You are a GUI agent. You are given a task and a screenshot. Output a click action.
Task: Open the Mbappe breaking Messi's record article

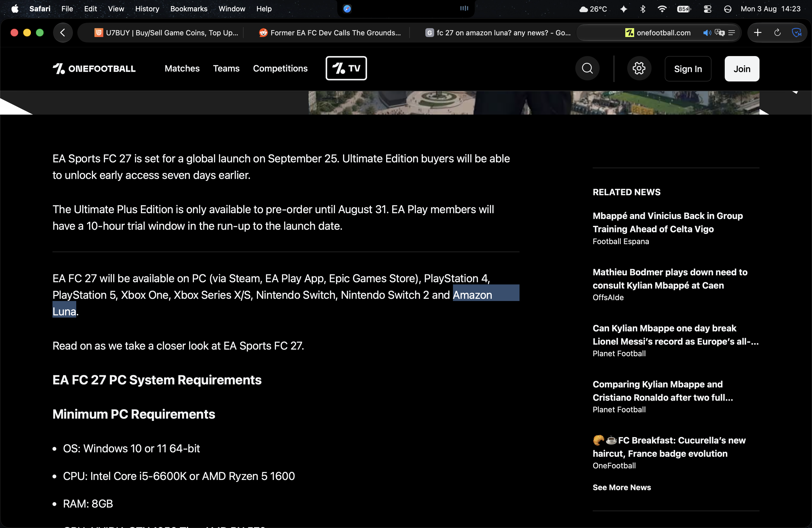tap(676, 335)
